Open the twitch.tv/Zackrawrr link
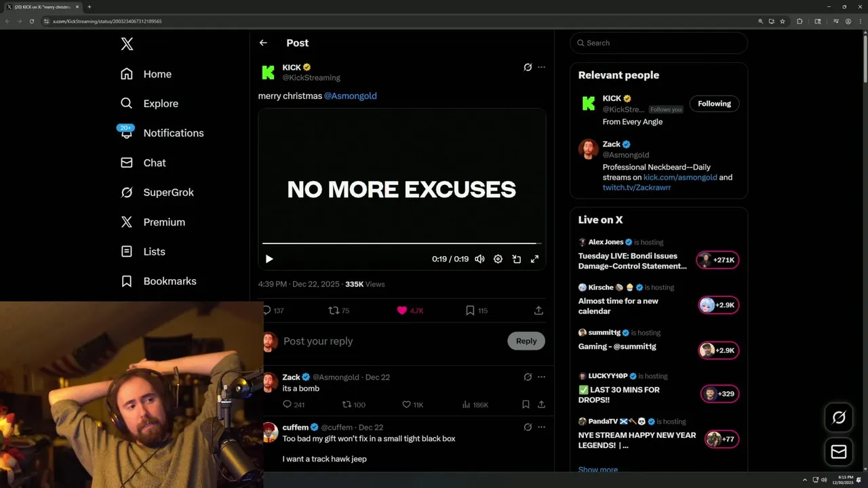868x488 pixels. click(637, 187)
